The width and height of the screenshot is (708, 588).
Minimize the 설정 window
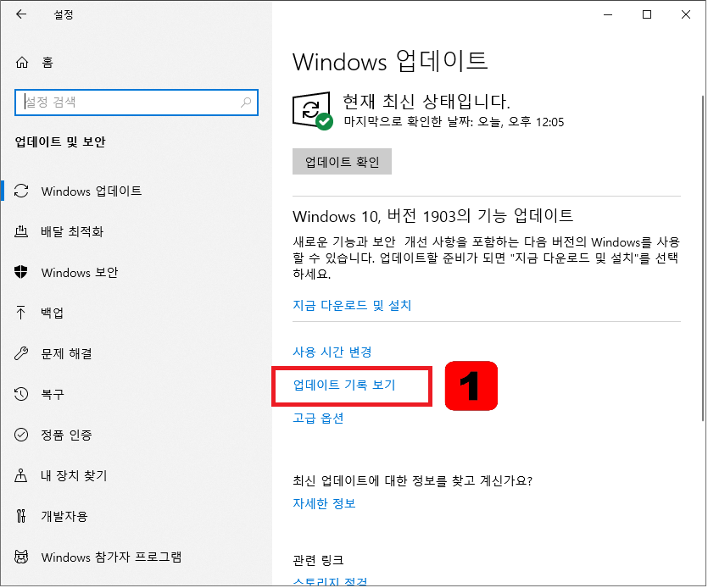(x=608, y=14)
